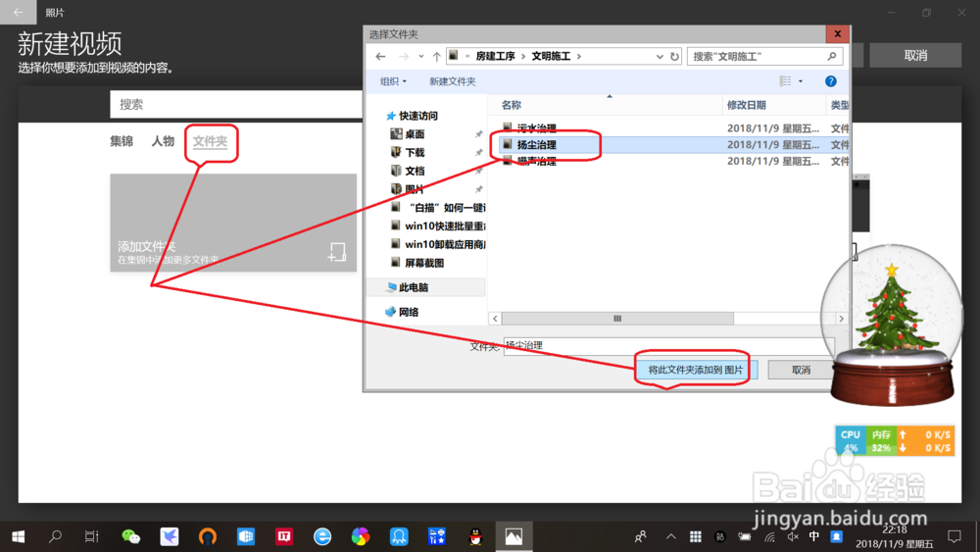980x552 pixels.
Task: Click 房建工序 in breadcrumb path
Action: click(x=495, y=56)
